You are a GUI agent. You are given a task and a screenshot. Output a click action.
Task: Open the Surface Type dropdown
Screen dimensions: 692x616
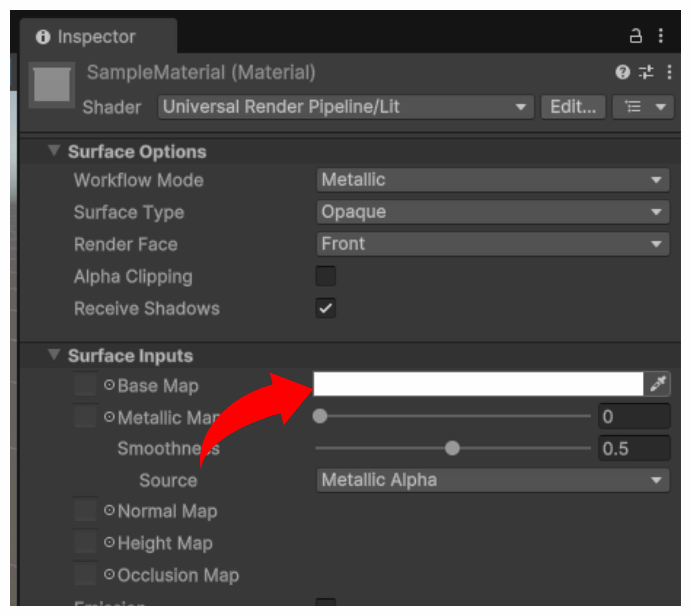coord(493,212)
